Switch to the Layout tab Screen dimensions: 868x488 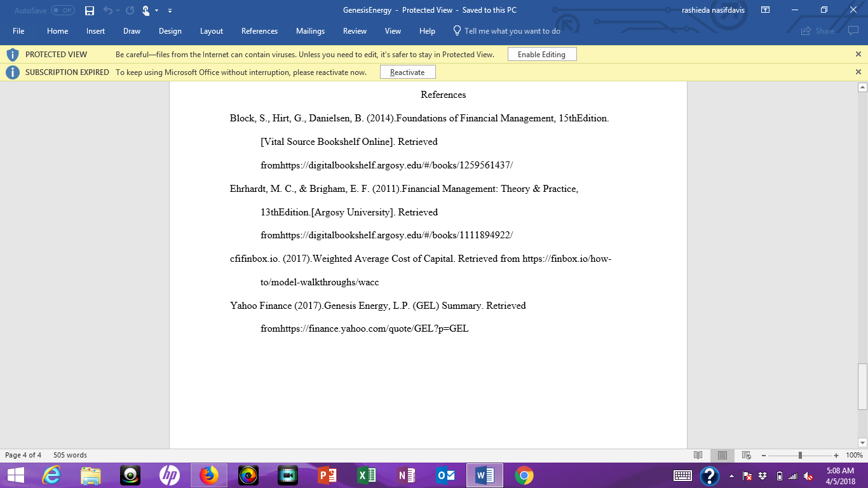click(212, 31)
